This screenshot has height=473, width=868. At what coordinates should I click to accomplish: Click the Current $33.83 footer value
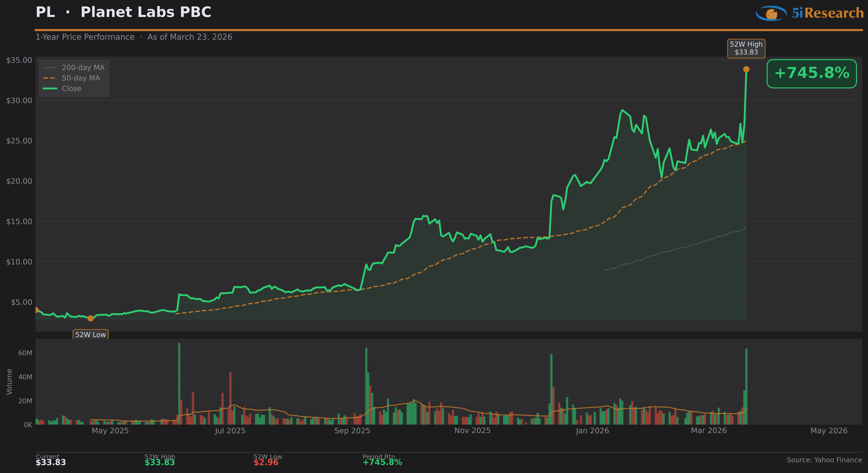(x=51, y=462)
